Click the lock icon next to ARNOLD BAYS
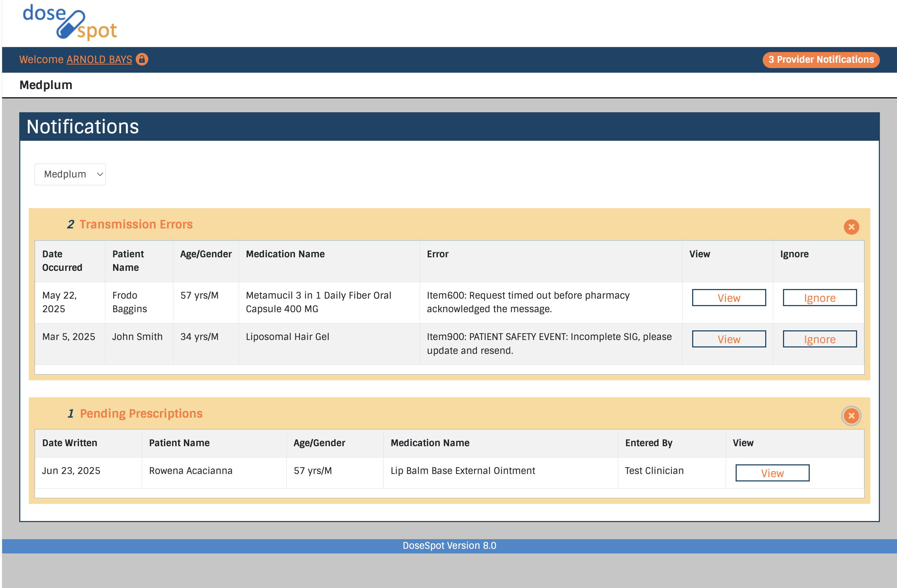 tap(142, 59)
